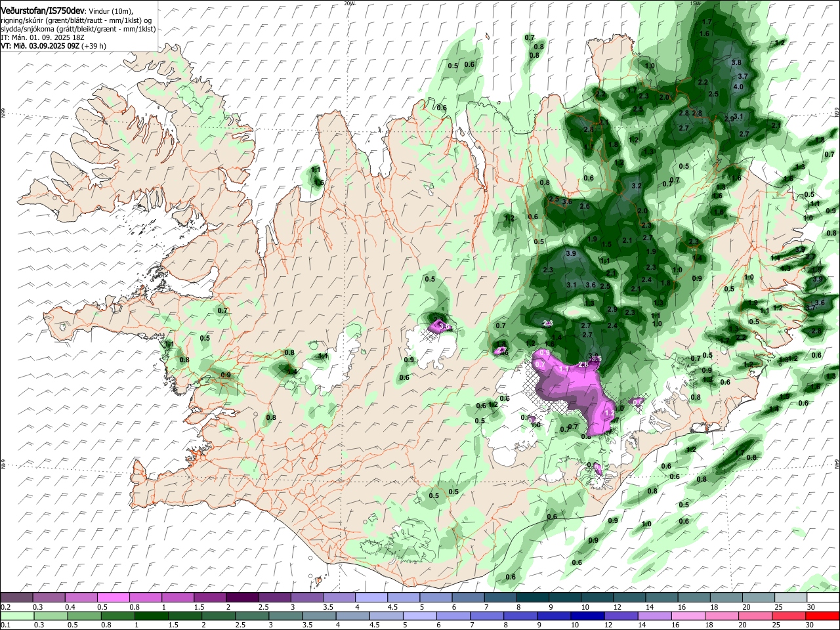This screenshot has height=630, width=840.
Task: Pick lower legend swatch starting at 0.8
Action: (117, 616)
